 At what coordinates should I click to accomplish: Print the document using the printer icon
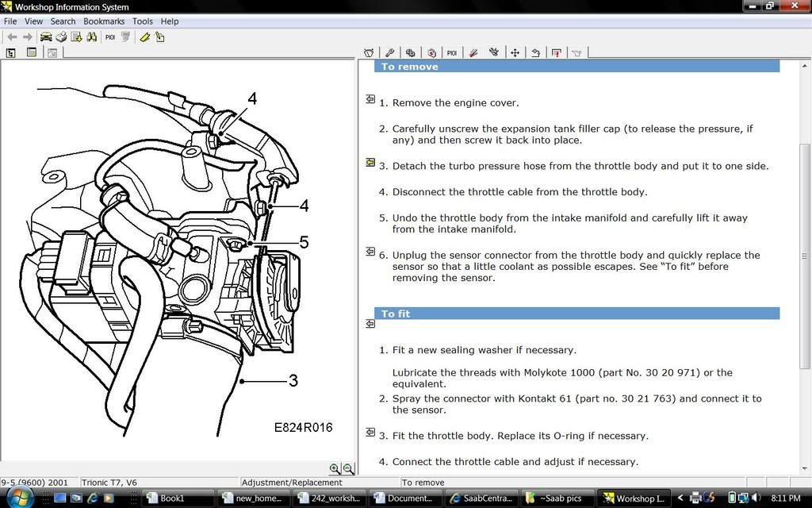(x=61, y=37)
